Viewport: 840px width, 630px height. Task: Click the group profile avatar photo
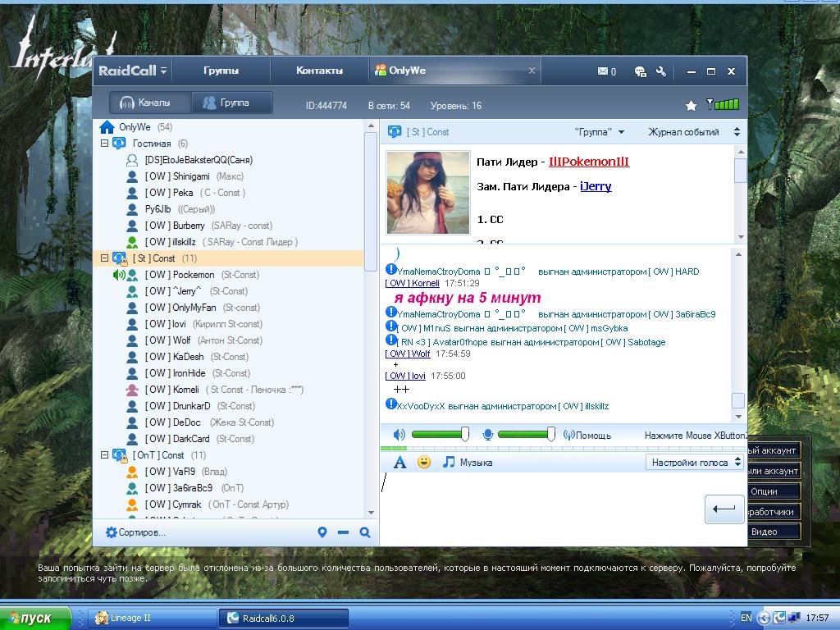[428, 193]
